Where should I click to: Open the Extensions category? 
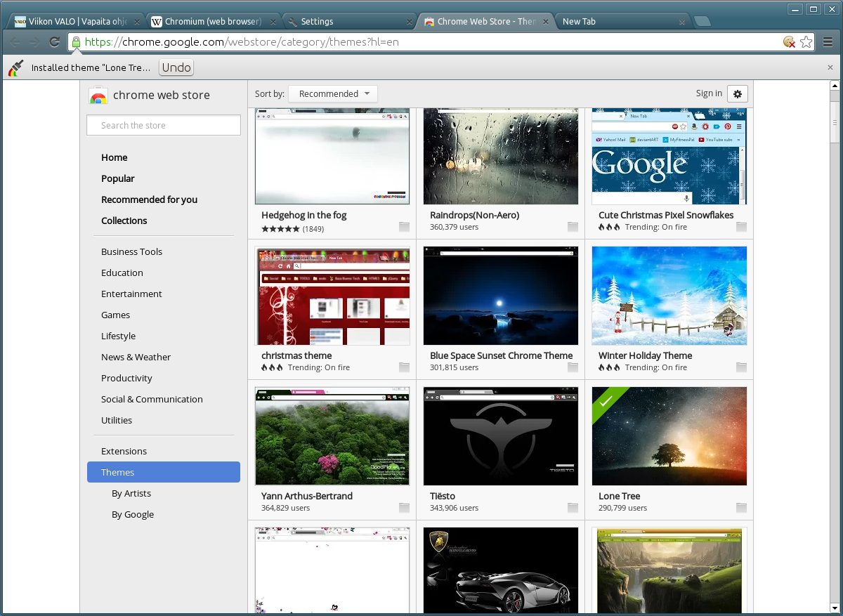124,451
